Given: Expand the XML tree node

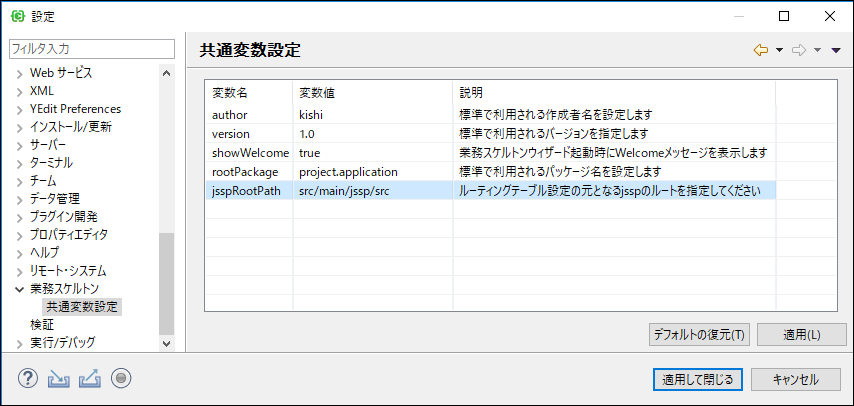Looking at the screenshot, I should (x=20, y=92).
